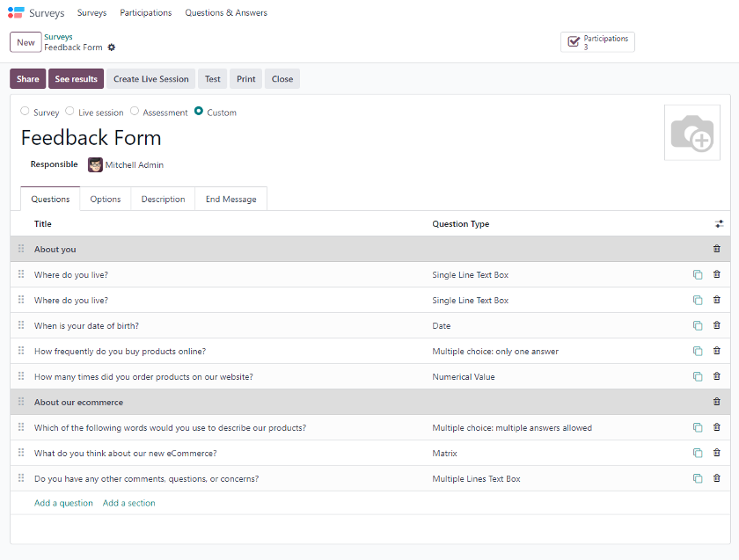Screen dimensions: 739x560
Task: Choose the Assessment radio option
Action: tap(135, 112)
